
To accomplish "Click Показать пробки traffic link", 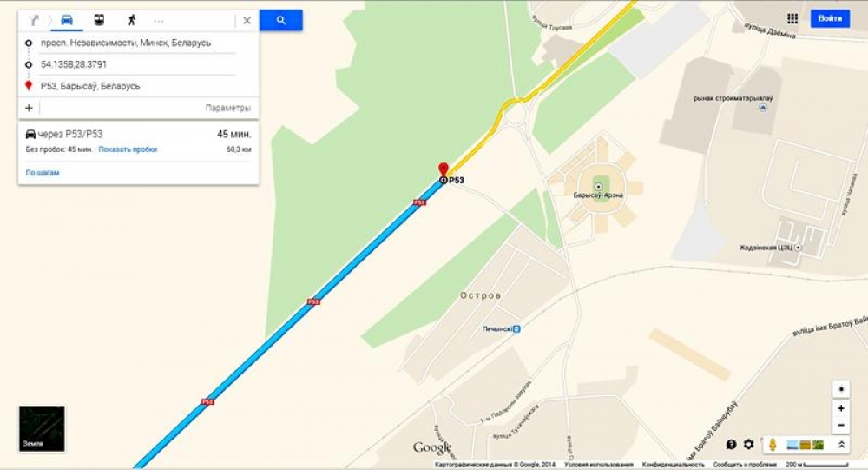I will (128, 149).
